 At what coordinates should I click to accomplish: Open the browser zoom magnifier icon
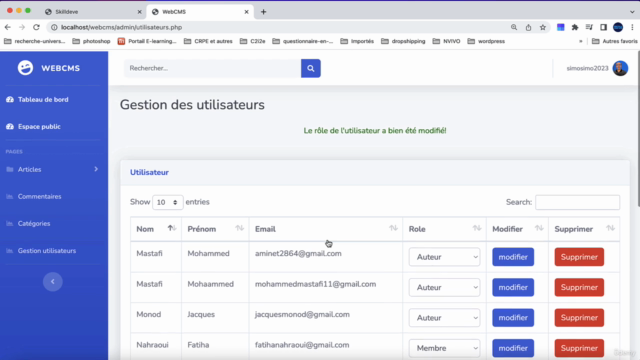coord(514,27)
